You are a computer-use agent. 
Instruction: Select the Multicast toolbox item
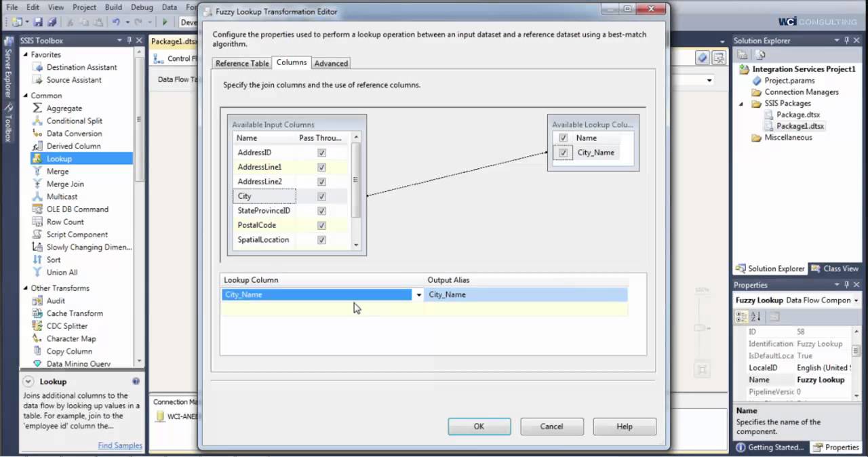(62, 197)
